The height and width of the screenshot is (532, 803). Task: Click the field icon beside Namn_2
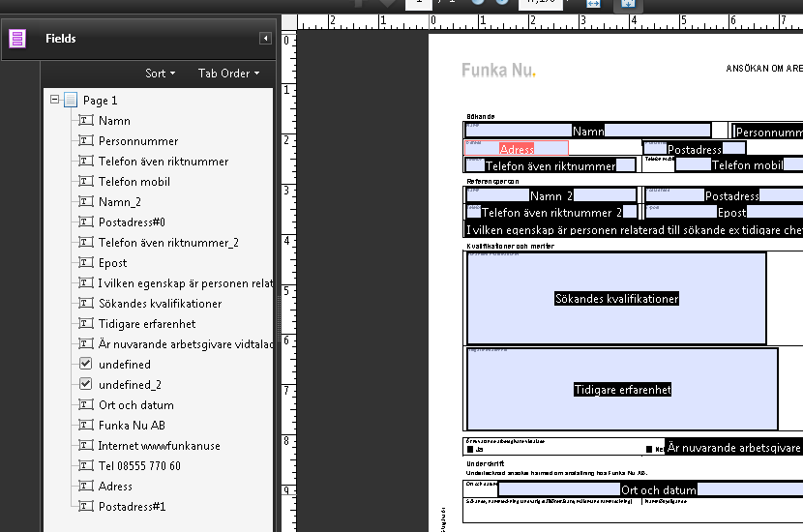click(86, 202)
